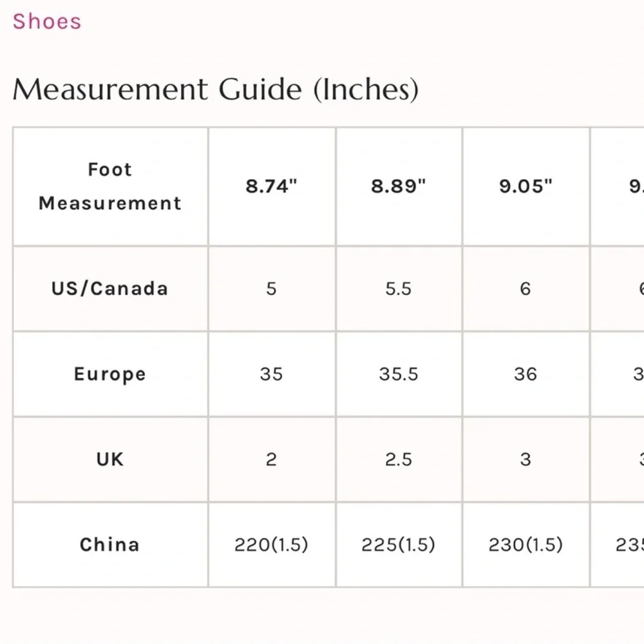Screen dimensions: 644x644
Task: Click the Europe size 36 cell
Action: [x=526, y=374]
